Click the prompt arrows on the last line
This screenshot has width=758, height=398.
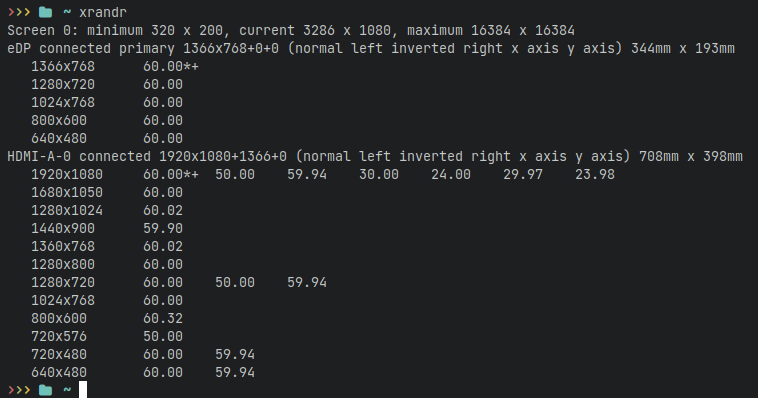click(x=19, y=390)
